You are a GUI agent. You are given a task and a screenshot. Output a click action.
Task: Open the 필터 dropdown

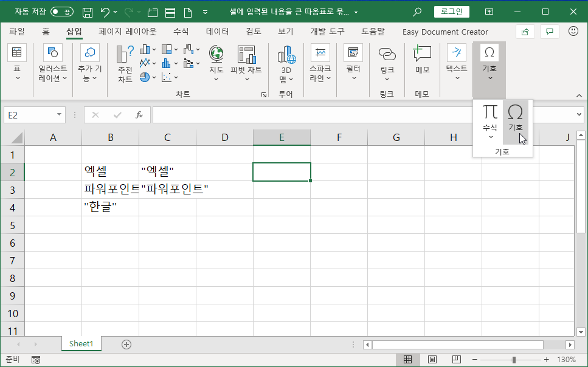pos(353,63)
